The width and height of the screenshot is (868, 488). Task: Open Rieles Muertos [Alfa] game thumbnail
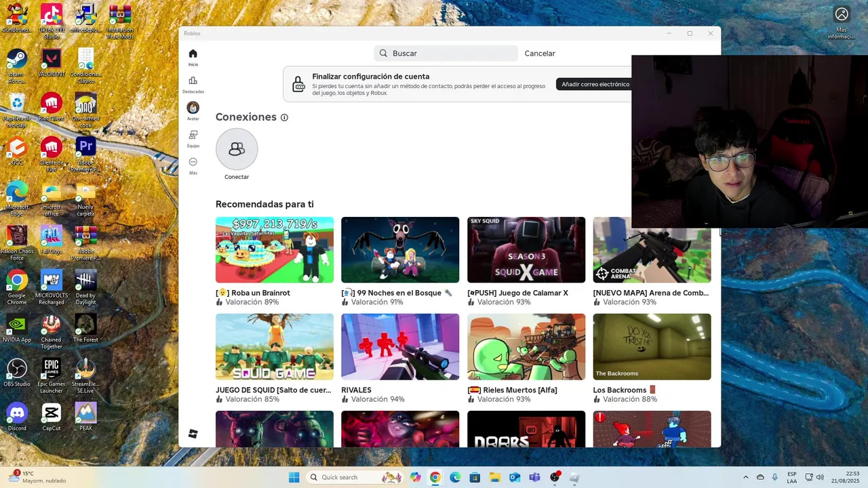click(x=526, y=346)
